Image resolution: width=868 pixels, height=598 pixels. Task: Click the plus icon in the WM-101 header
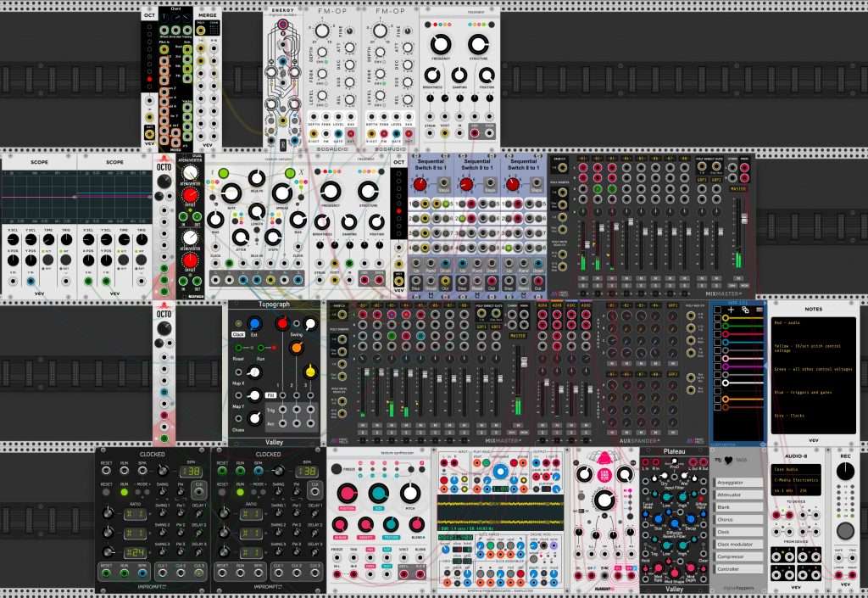(731, 310)
